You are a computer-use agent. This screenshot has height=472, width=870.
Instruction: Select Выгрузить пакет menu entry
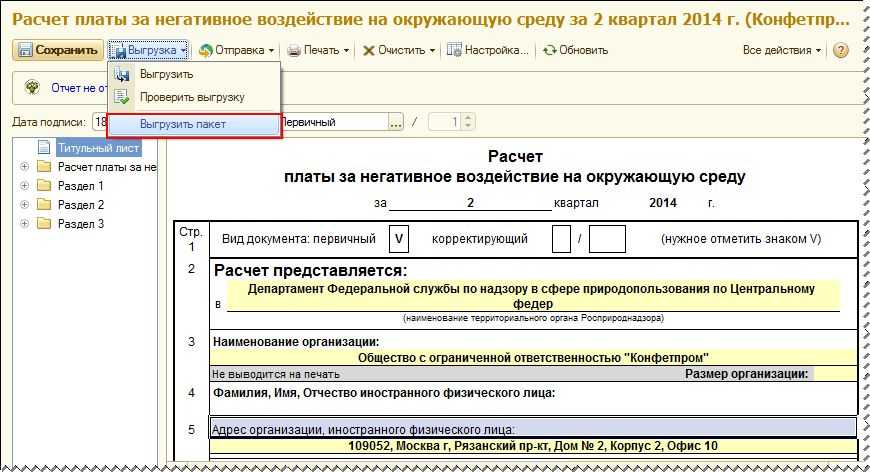pos(183,125)
